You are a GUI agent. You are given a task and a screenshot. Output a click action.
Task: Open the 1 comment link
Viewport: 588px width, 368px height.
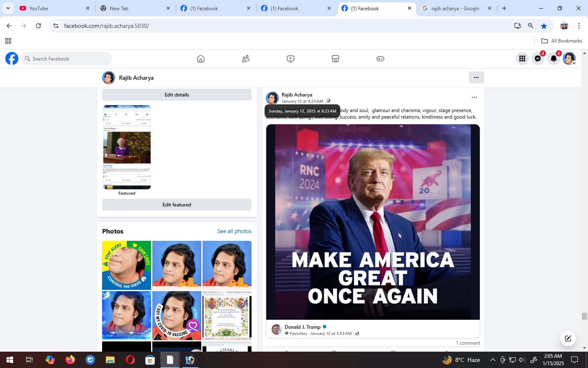point(468,343)
